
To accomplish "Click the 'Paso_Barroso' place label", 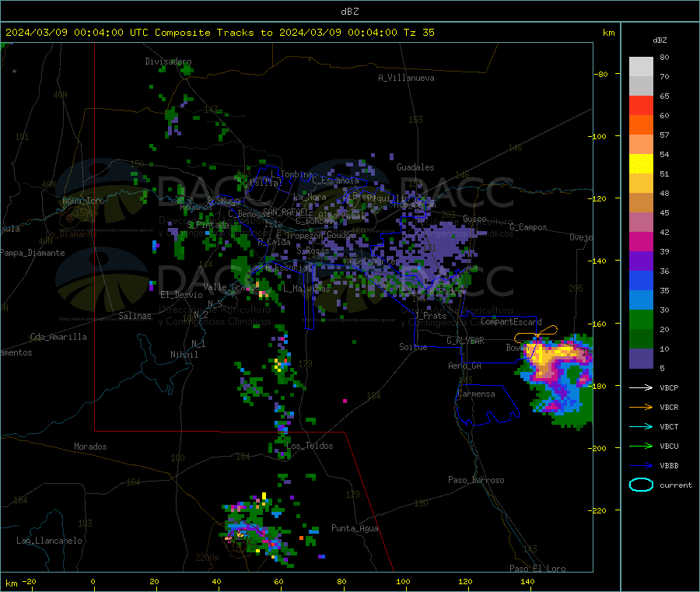I will (476, 480).
